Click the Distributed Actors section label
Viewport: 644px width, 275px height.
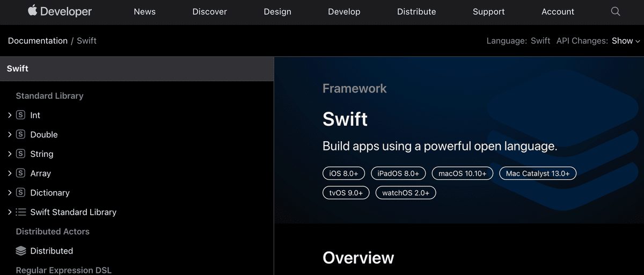[53, 231]
